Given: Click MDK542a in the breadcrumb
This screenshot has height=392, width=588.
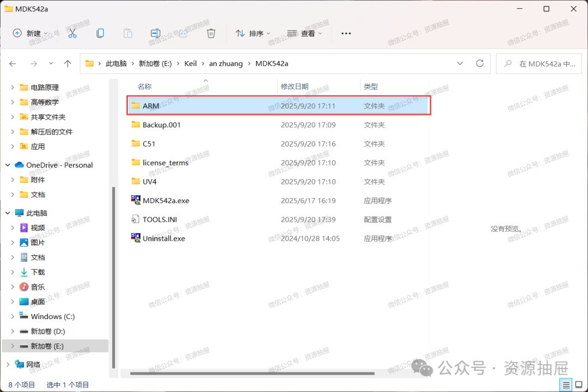Looking at the screenshot, I should (x=272, y=64).
